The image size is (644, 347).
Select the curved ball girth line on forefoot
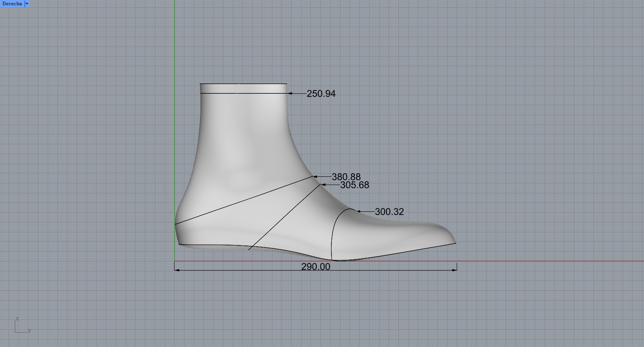pos(333,230)
